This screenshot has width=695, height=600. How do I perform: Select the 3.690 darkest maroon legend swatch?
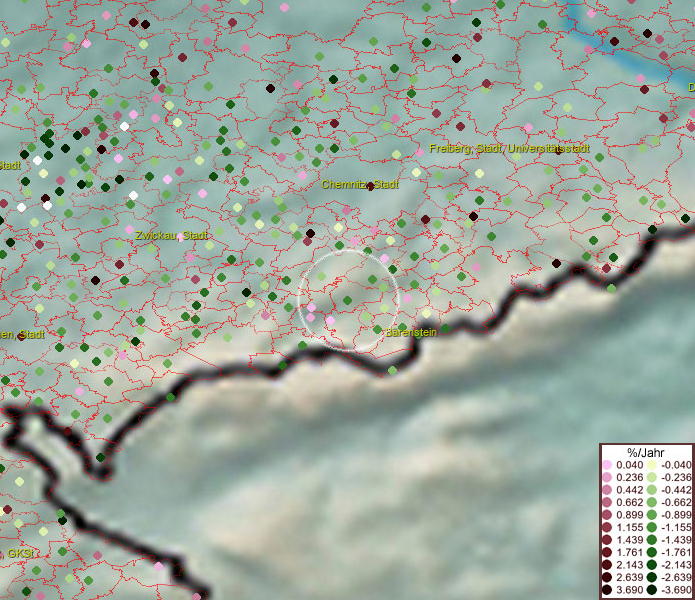608,591
